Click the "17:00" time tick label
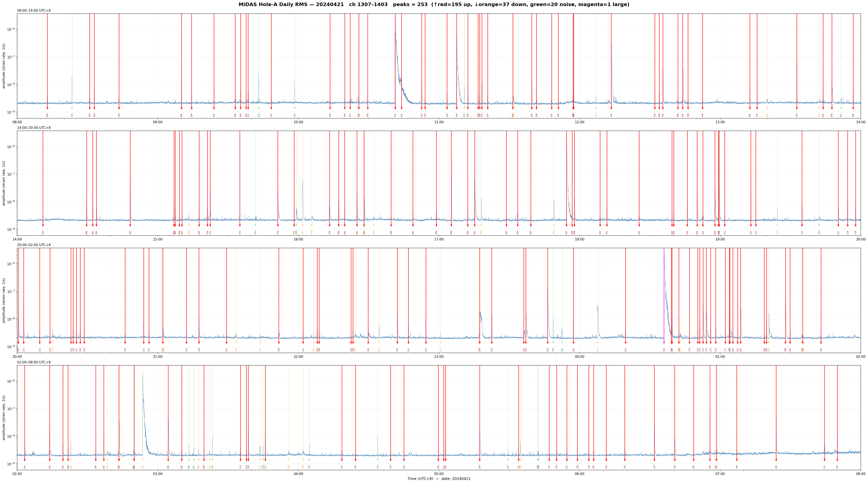 tap(439, 239)
